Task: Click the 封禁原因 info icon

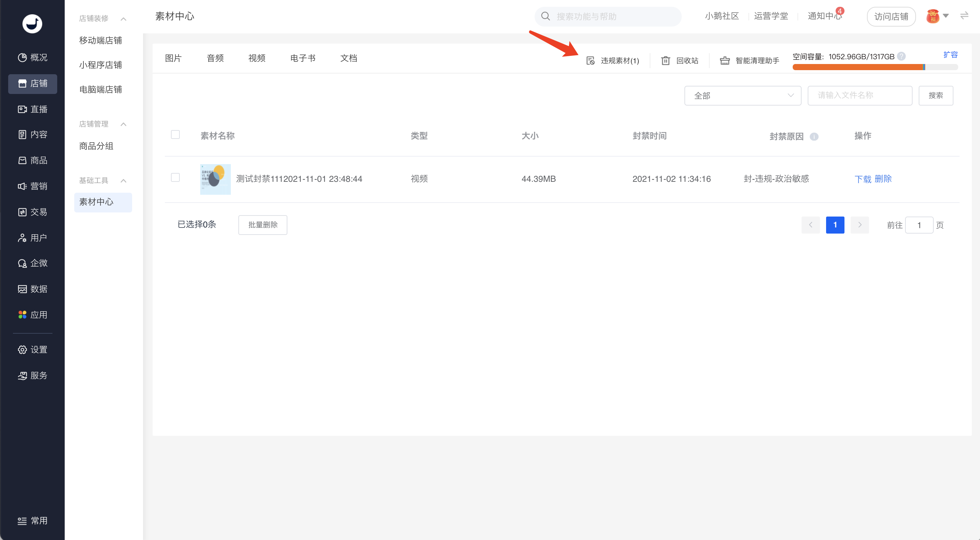Action: pyautogui.click(x=814, y=137)
